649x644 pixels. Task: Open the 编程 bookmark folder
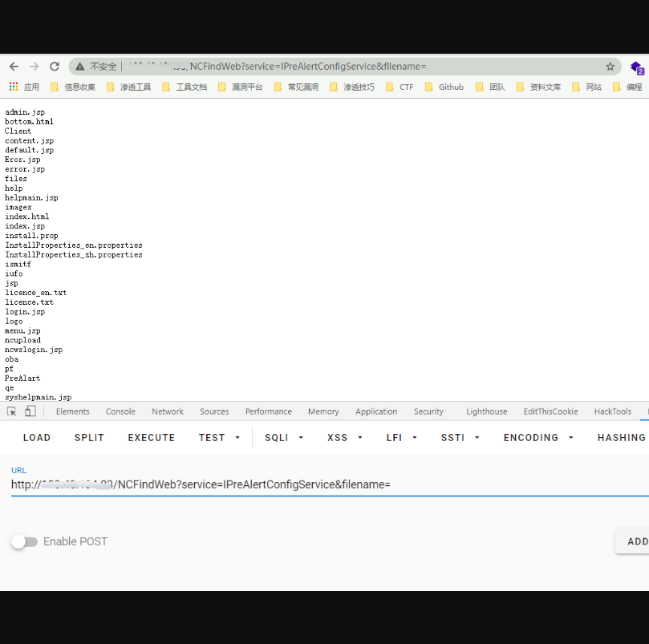tap(627, 87)
